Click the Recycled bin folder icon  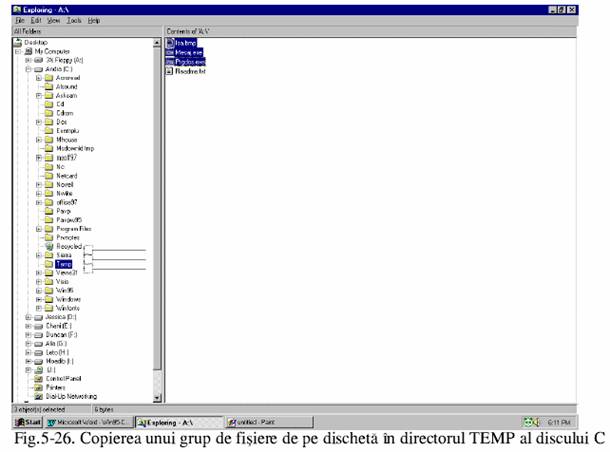(x=49, y=246)
